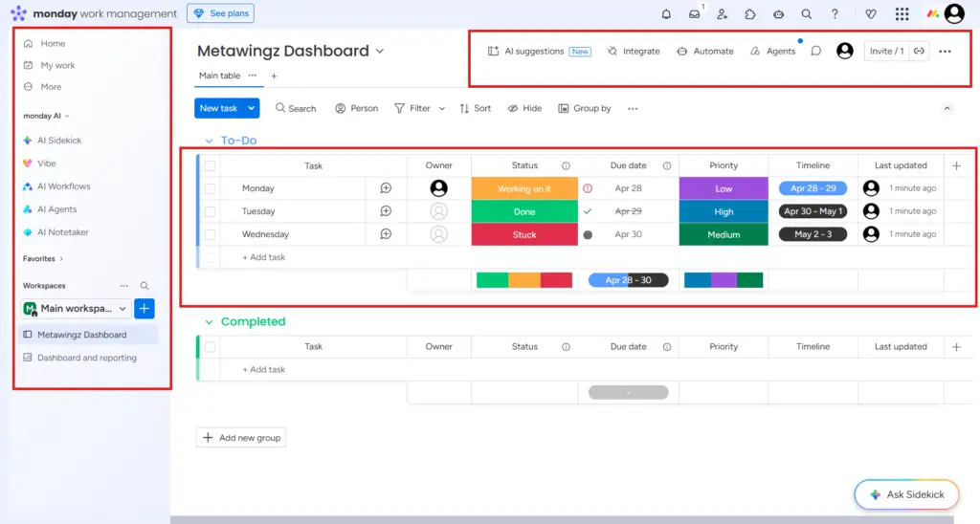Collapse the To-Do group
Image resolution: width=980 pixels, height=524 pixels.
(x=209, y=141)
